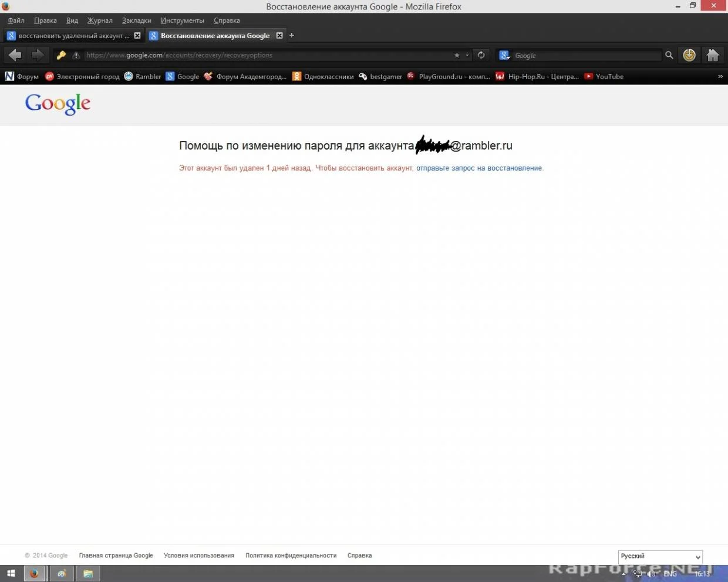Open the Вид menu
Screen dimensions: 728x582
72,21
